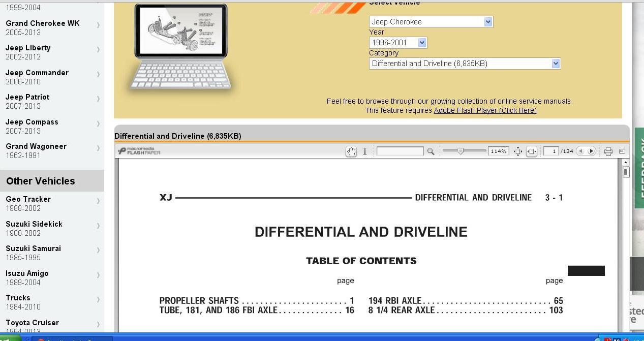Open Grand Wagoneer 1962-1991 menu item
The width and height of the screenshot is (644, 341).
tap(52, 151)
